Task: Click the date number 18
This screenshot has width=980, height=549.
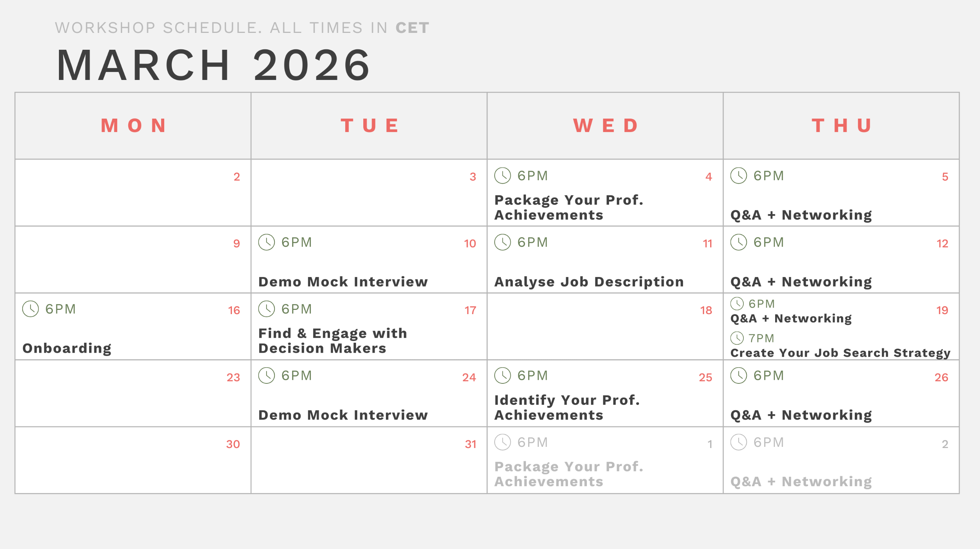Action: pos(706,310)
